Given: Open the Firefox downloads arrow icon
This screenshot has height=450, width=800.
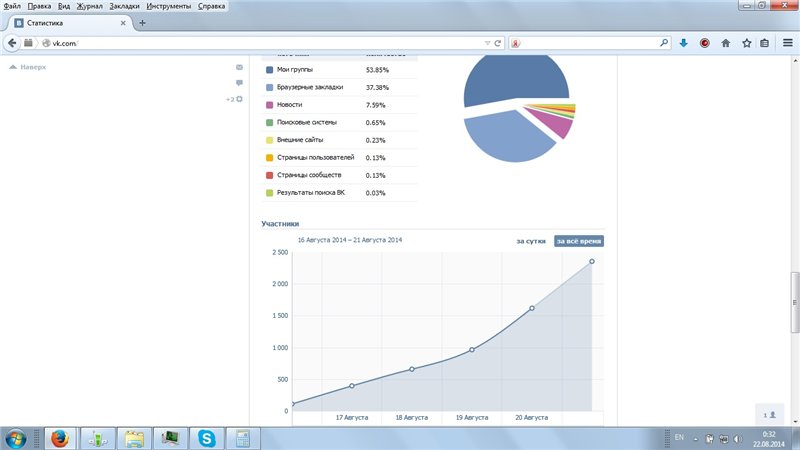Looking at the screenshot, I should 684,43.
